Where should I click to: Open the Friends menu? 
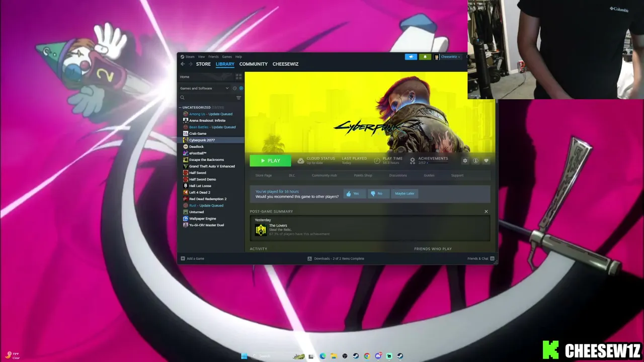pos(213,57)
